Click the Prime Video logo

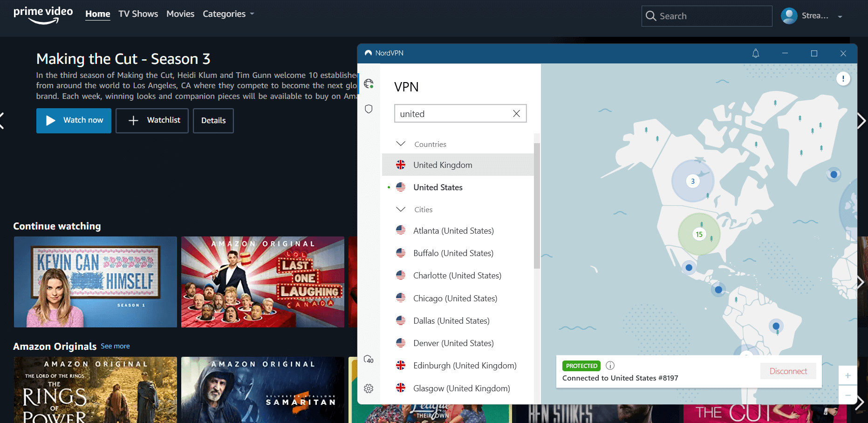(x=43, y=15)
